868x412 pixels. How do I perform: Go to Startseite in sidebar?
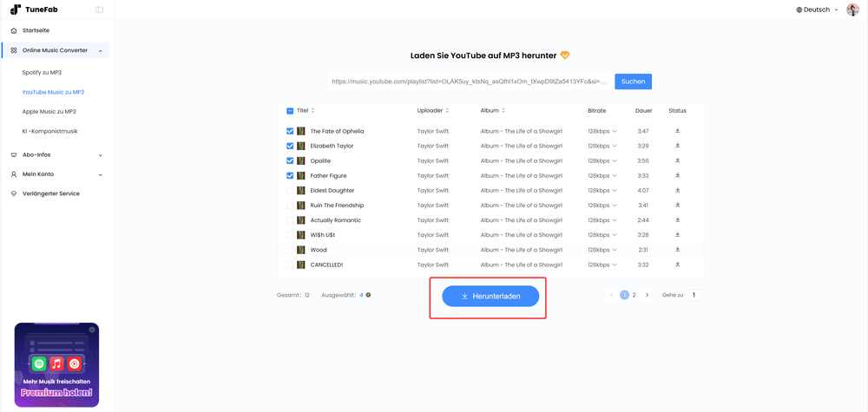click(36, 30)
